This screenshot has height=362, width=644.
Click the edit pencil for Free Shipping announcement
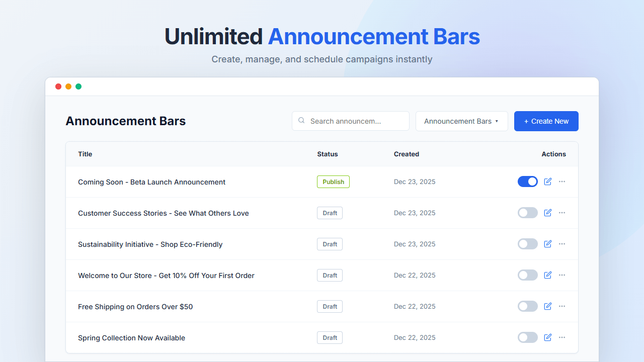[547, 306]
